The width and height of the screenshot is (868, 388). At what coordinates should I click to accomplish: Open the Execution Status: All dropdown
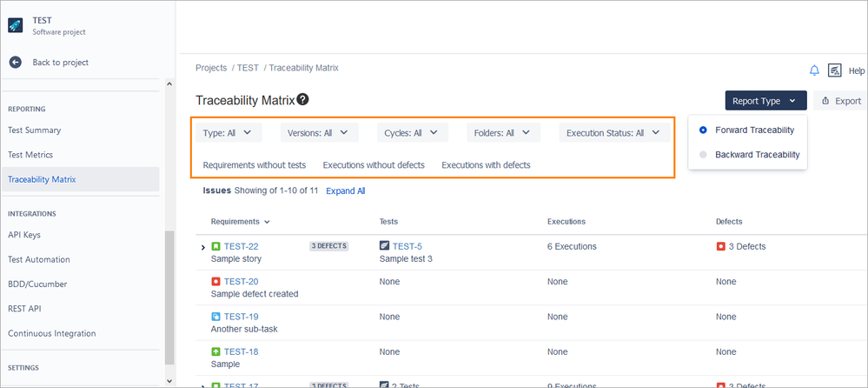tap(614, 133)
